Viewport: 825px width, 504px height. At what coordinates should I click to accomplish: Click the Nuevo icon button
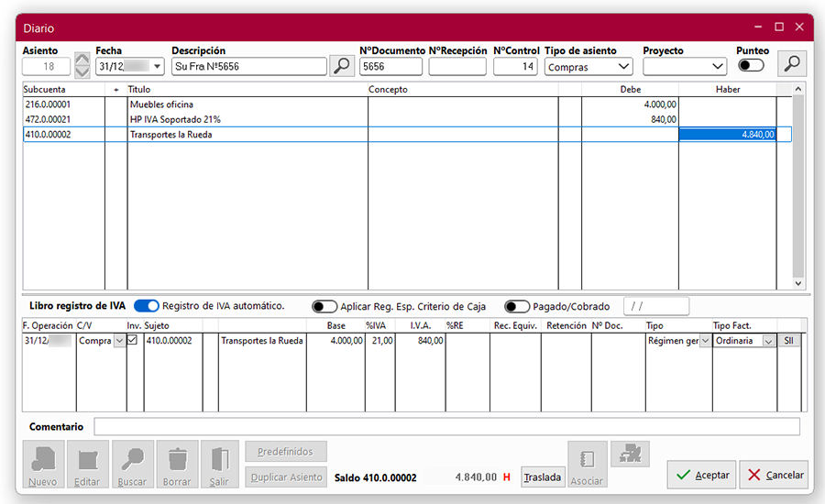(x=43, y=465)
